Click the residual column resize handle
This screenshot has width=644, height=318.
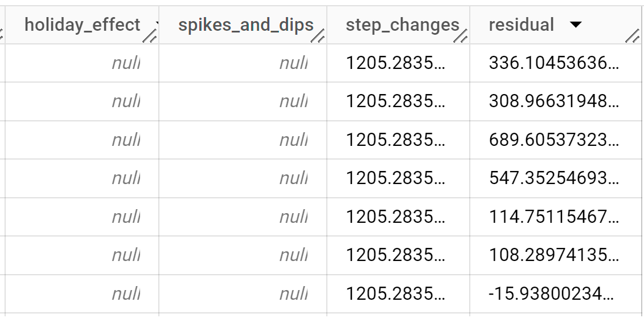coord(631,37)
